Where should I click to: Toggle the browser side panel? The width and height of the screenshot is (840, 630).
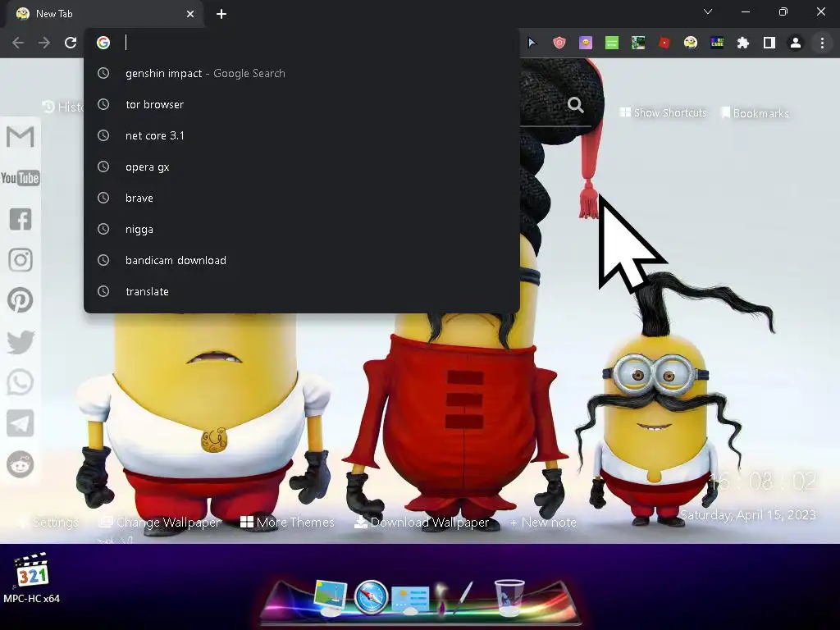point(769,43)
